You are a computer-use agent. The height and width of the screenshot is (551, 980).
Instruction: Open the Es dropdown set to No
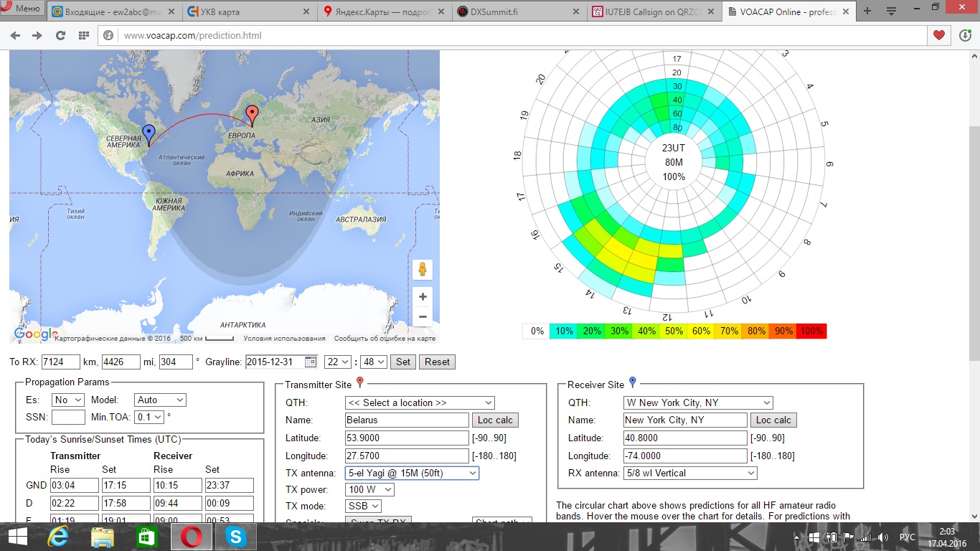tap(68, 400)
